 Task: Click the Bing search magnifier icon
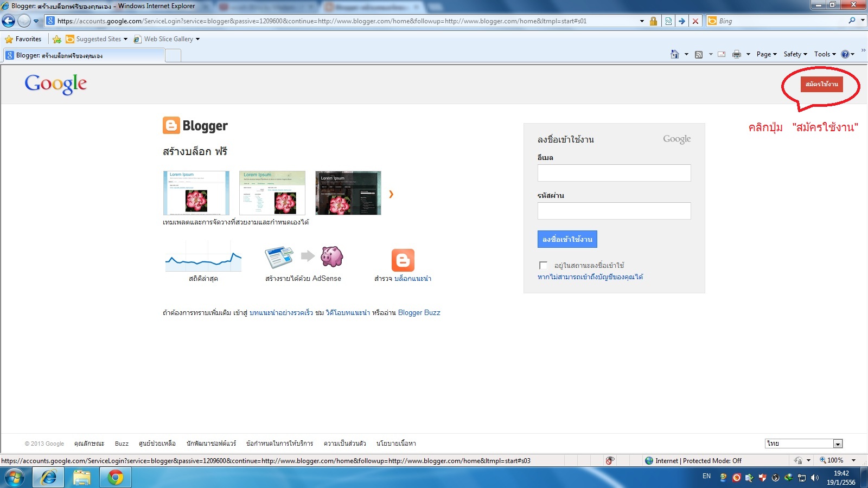pyautogui.click(x=852, y=21)
